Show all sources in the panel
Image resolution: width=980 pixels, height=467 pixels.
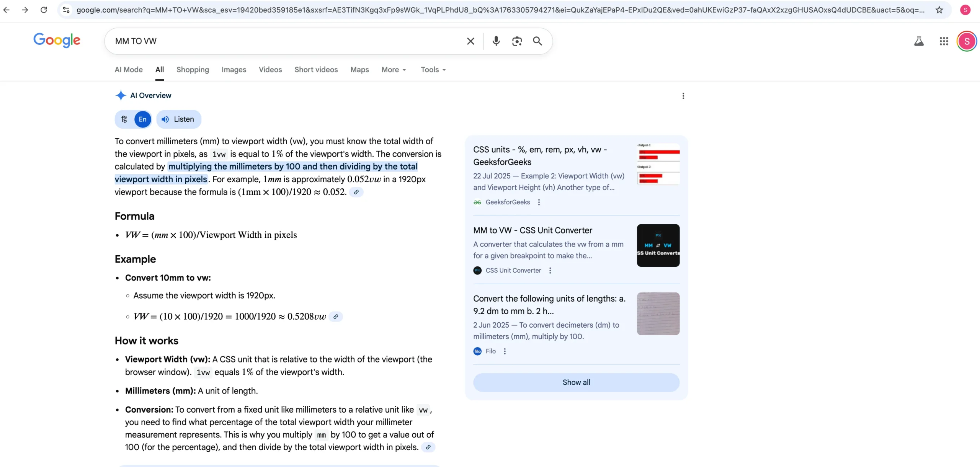point(576,382)
